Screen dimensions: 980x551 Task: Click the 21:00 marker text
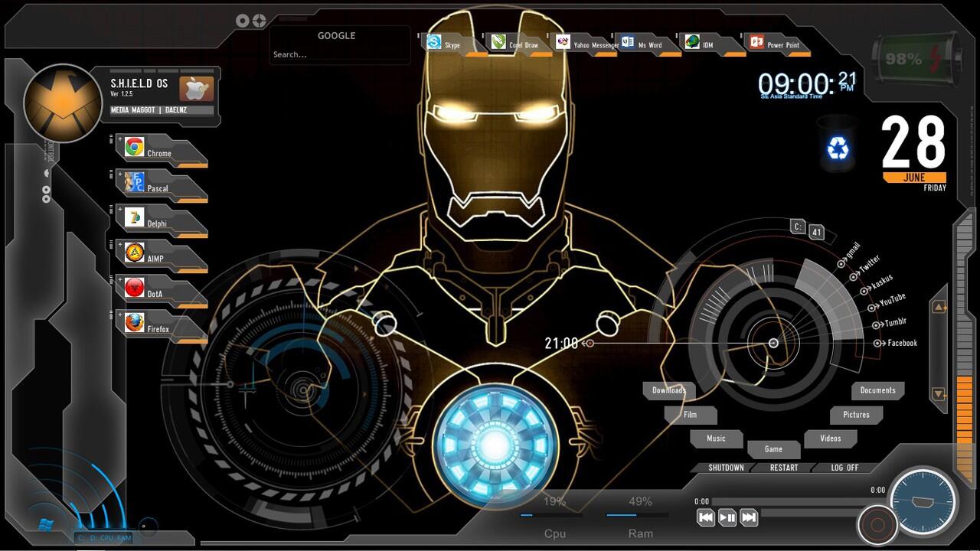point(561,344)
